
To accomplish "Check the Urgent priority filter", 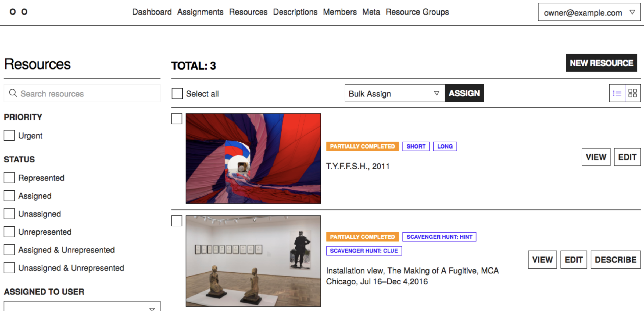I will tap(9, 135).
